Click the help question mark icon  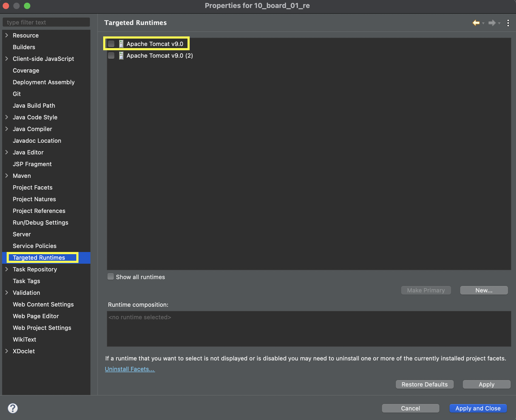pos(13,408)
